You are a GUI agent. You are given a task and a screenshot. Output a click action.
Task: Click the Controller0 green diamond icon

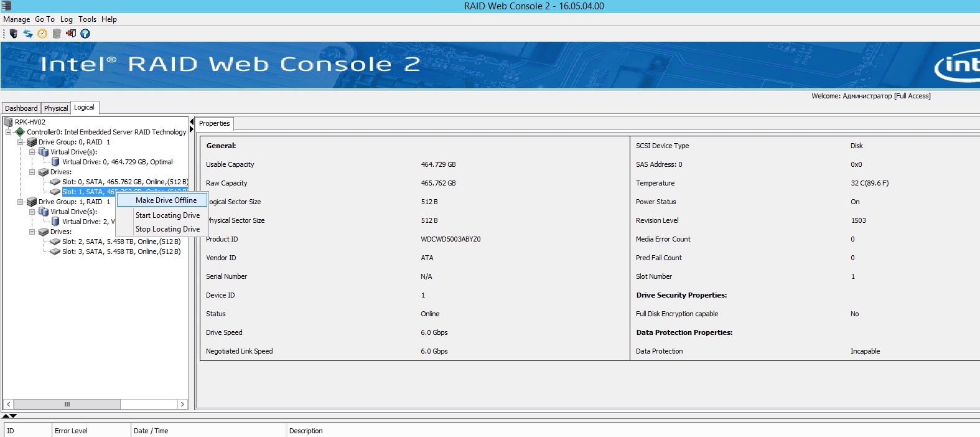click(20, 132)
